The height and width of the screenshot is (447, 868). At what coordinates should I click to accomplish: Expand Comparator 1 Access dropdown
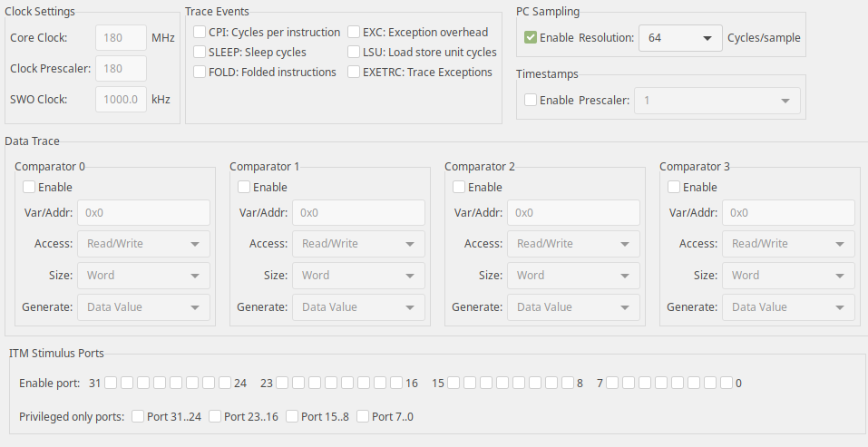pos(357,244)
